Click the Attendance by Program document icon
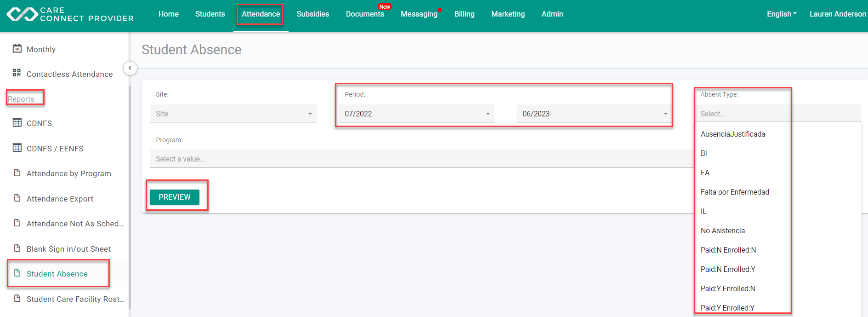Screen dimensions: 868x317 17,173
